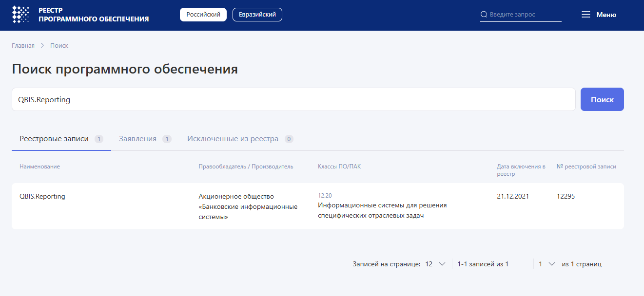Screen dimensions: 644x296
Task: Click the class code 12.20
Action: click(325, 195)
